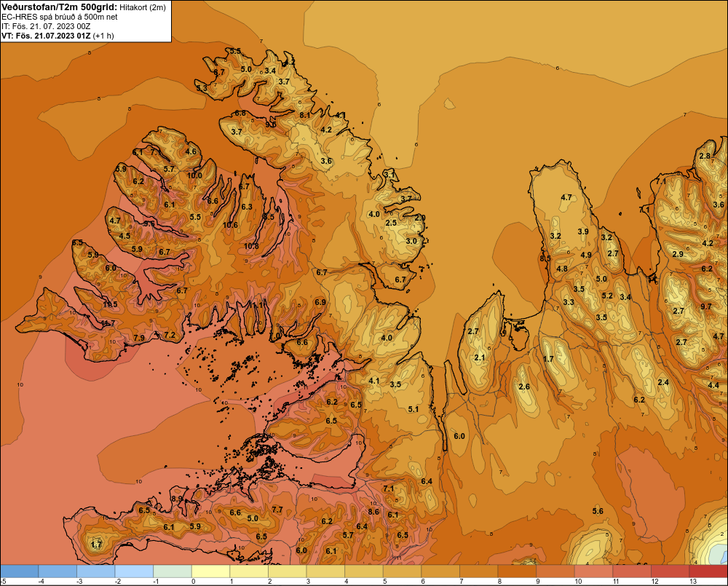The image size is (728, 586).
Task: Click the pale green -1 to 0 legend swatch
Action: pos(173,571)
